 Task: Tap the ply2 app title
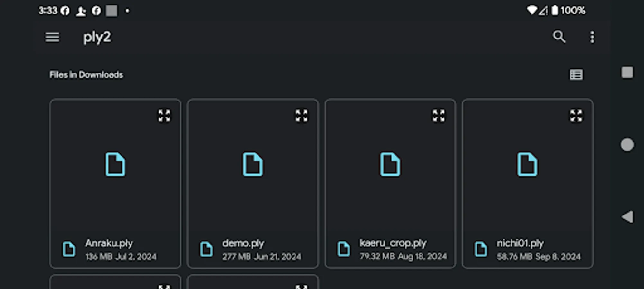click(97, 37)
